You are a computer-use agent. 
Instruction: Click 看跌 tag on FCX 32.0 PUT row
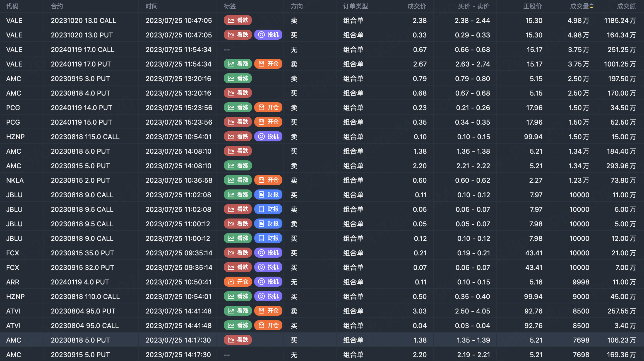238,267
